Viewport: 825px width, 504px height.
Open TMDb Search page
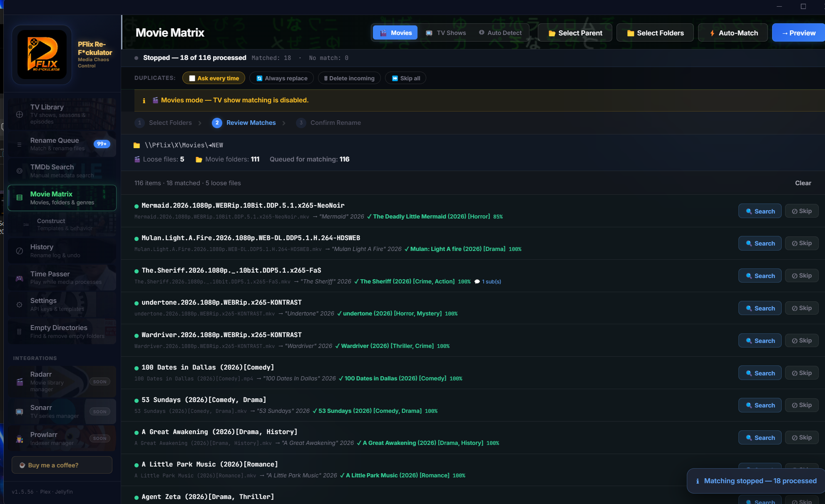(x=62, y=171)
